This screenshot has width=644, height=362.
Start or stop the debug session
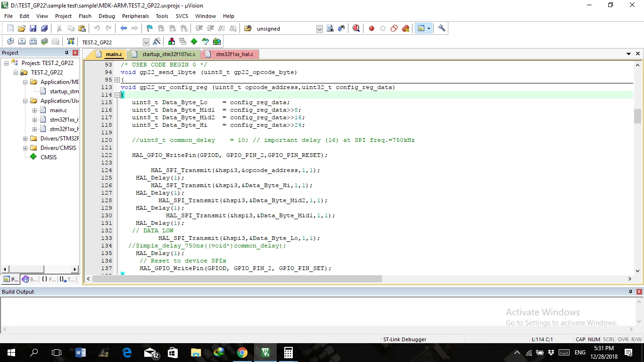(356, 28)
